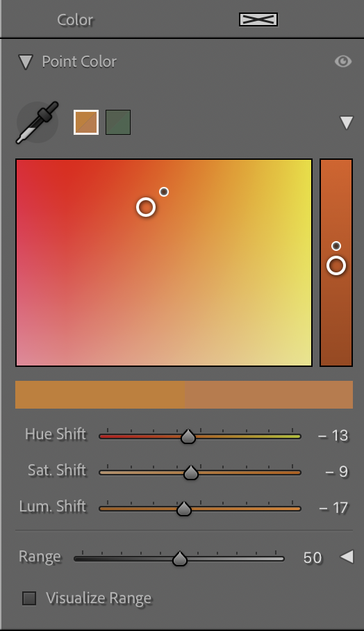Click the Sat. Shift slider handle
The height and width of the screenshot is (631, 364).
pyautogui.click(x=191, y=473)
